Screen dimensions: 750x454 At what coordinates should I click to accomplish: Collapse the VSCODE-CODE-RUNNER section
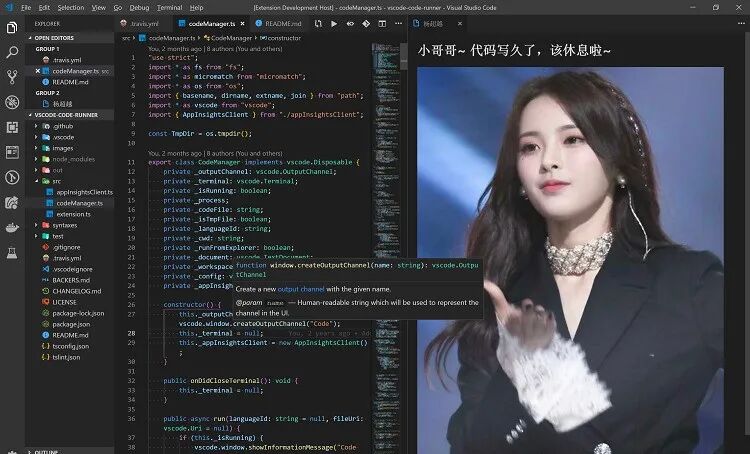[30, 115]
